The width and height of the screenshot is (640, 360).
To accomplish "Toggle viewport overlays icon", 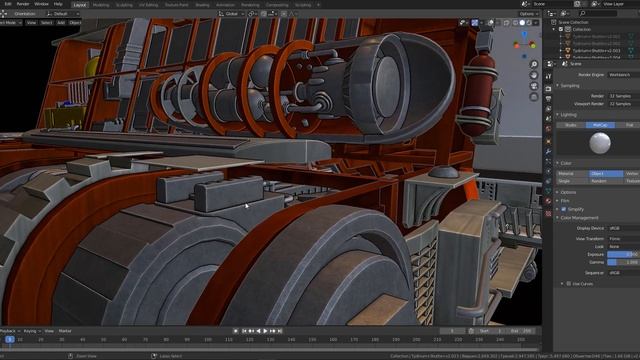I will click(x=491, y=23).
